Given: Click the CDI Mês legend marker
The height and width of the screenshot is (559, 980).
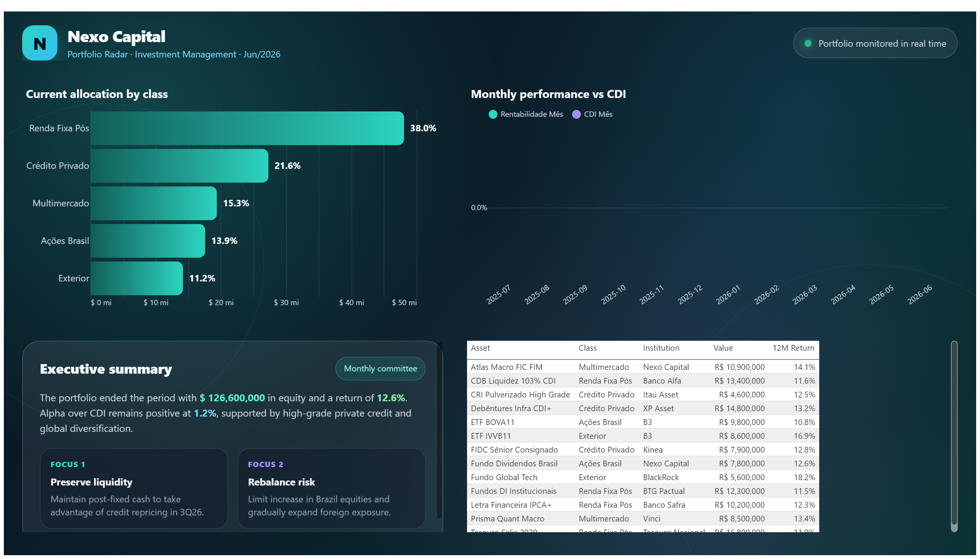Looking at the screenshot, I should point(576,114).
